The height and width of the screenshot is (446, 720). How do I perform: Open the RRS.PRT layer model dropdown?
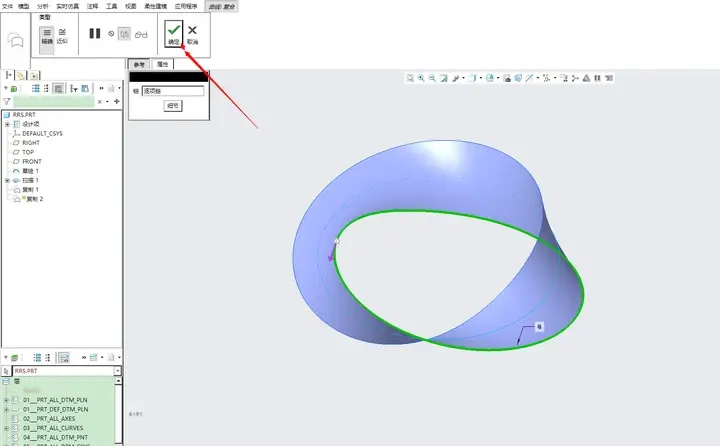click(x=118, y=371)
